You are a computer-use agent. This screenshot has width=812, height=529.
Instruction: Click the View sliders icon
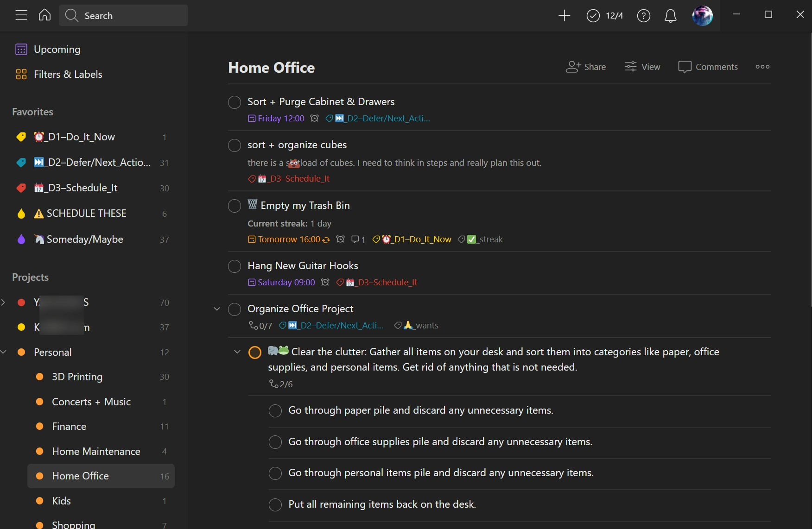coord(630,67)
